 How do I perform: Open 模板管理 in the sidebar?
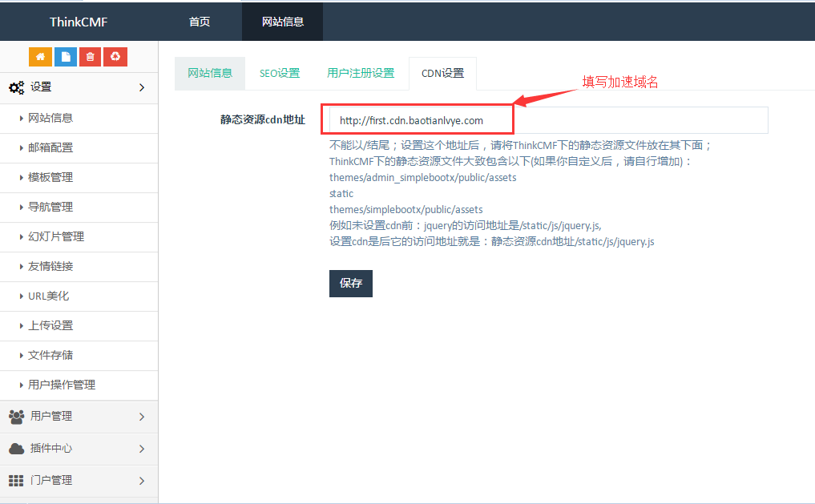click(79, 178)
